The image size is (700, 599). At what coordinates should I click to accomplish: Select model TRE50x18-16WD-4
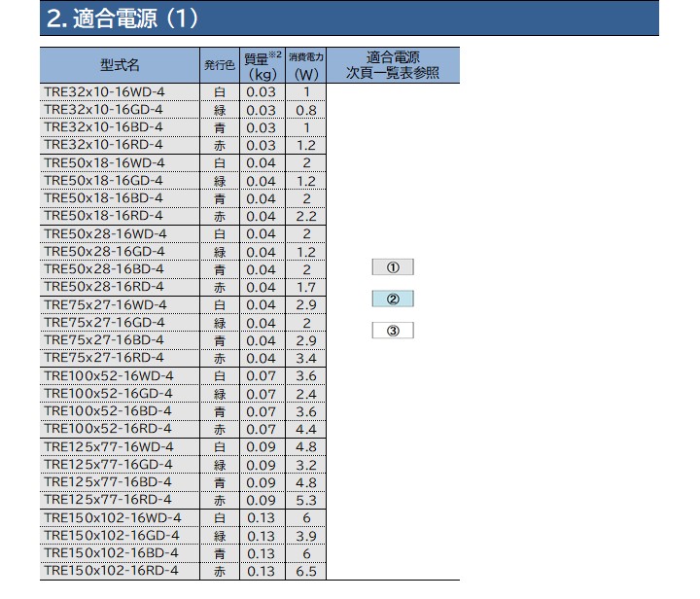click(x=104, y=163)
